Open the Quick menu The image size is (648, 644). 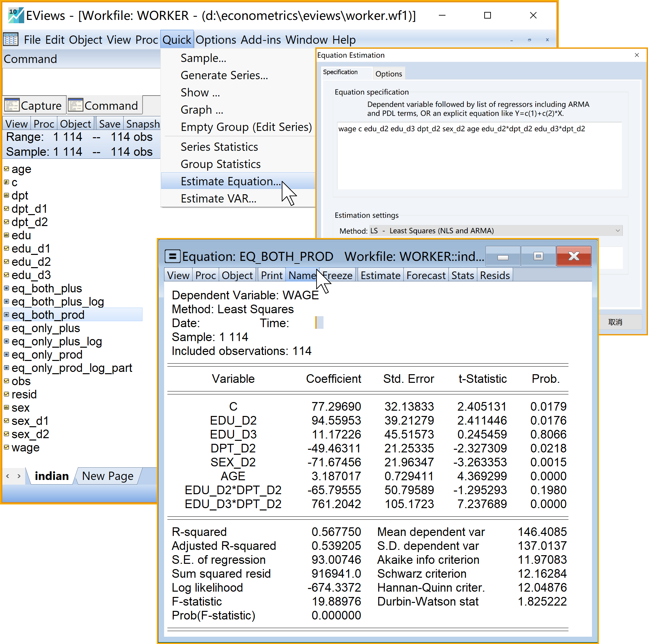176,39
